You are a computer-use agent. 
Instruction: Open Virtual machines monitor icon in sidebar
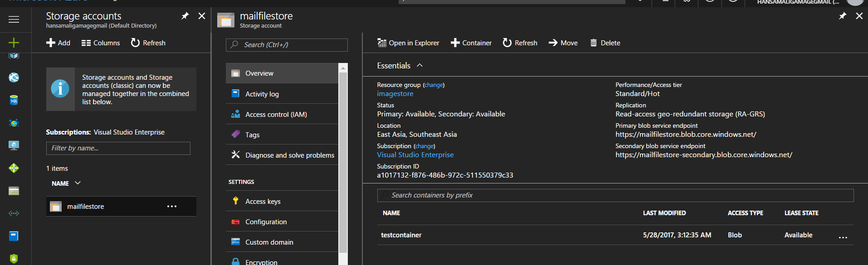[x=14, y=145]
